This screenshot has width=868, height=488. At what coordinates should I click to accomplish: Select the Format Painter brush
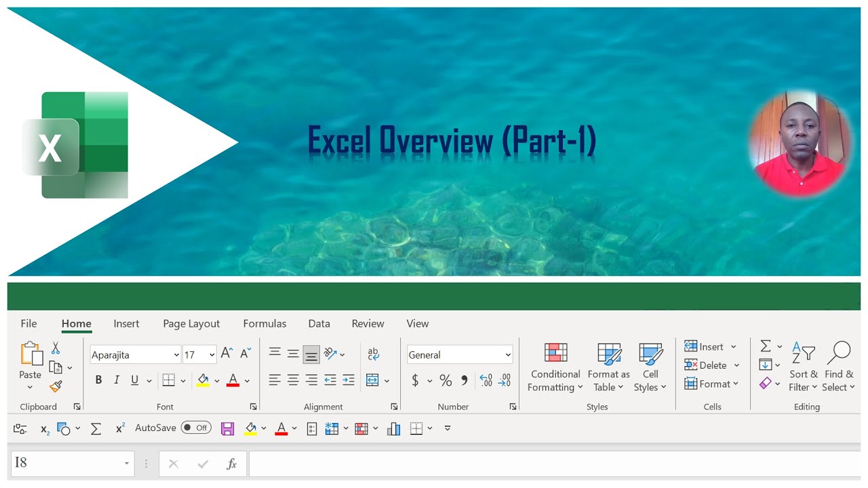tap(56, 386)
